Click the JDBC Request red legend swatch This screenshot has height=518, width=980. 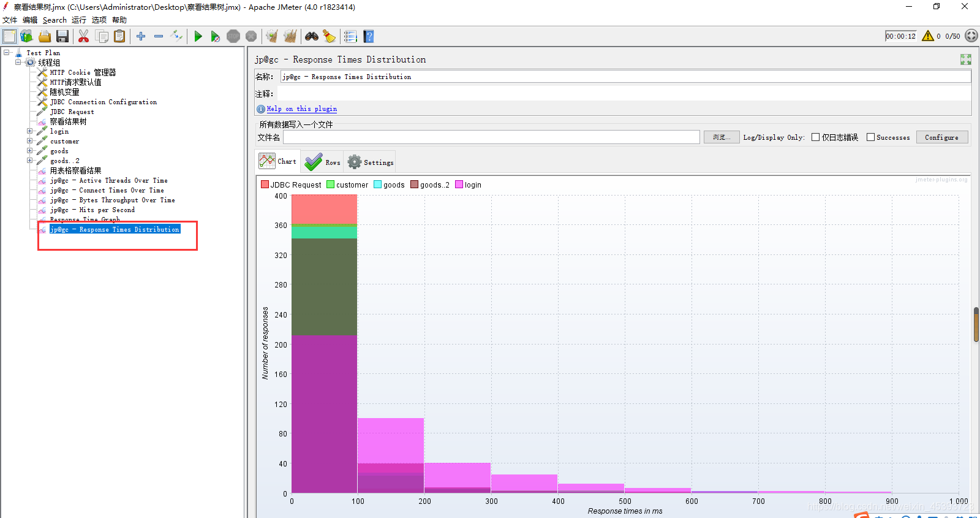(265, 185)
